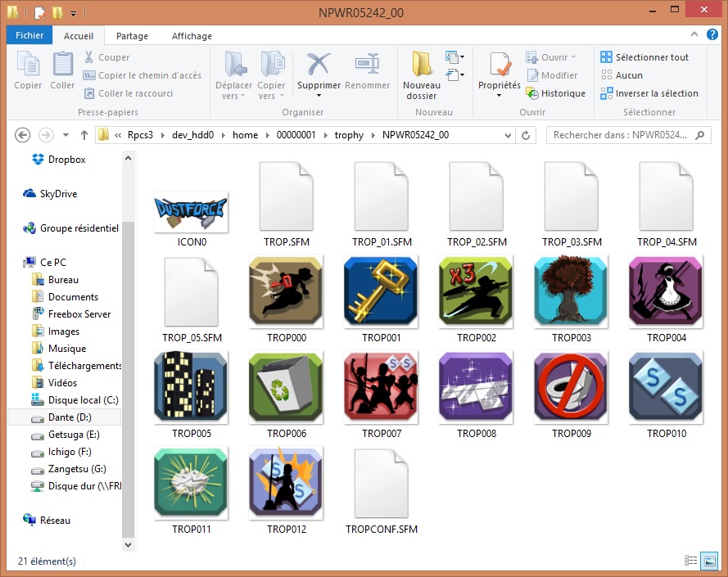Open Dropbox in the navigation pane
The height and width of the screenshot is (577, 728).
[58, 160]
